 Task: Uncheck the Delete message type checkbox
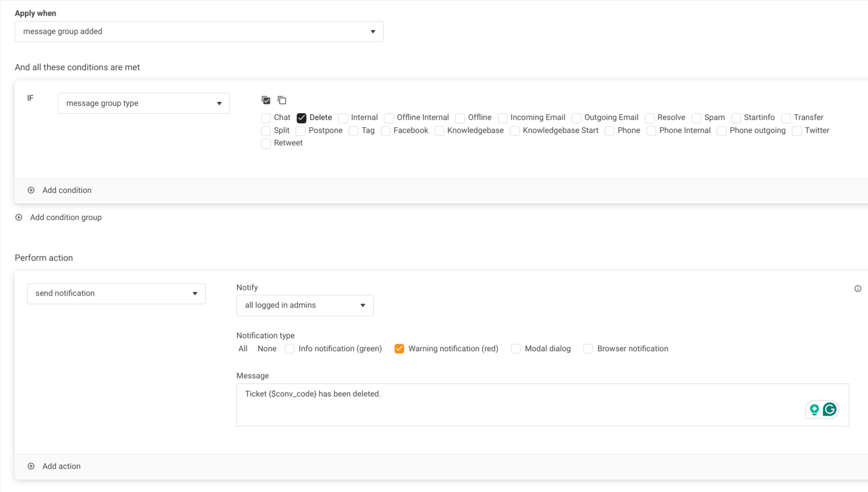coord(302,118)
